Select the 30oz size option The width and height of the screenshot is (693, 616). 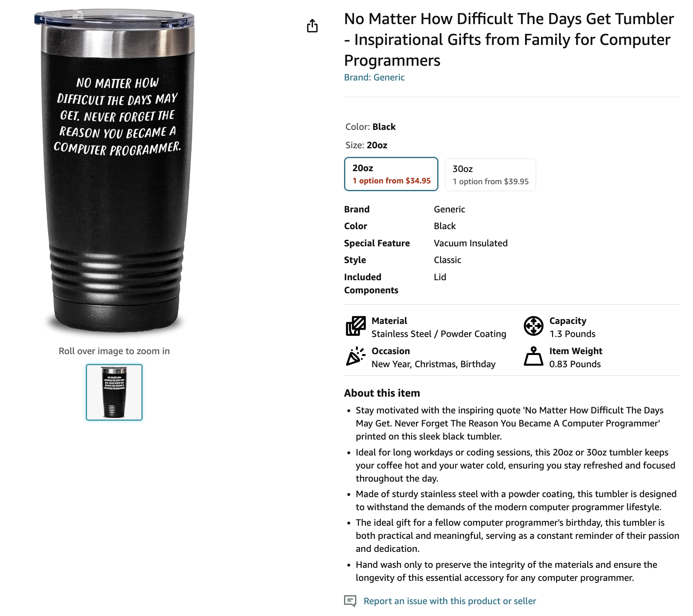(x=490, y=175)
